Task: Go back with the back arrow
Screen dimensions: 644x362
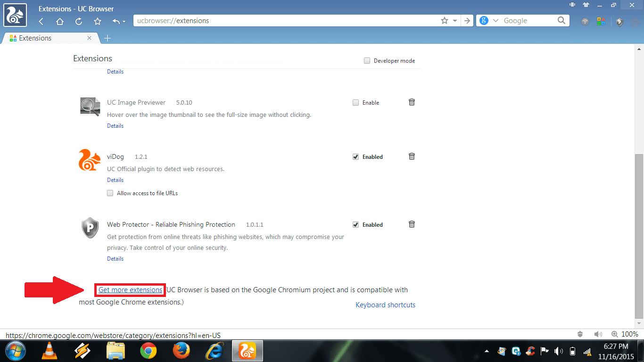Action: pyautogui.click(x=41, y=21)
